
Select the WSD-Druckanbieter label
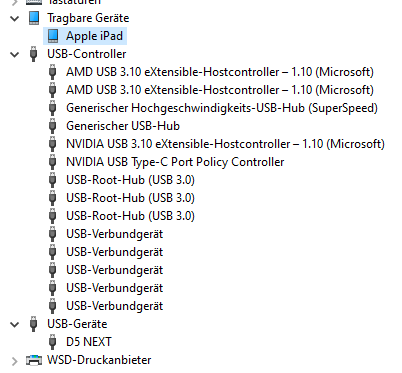pos(99,360)
